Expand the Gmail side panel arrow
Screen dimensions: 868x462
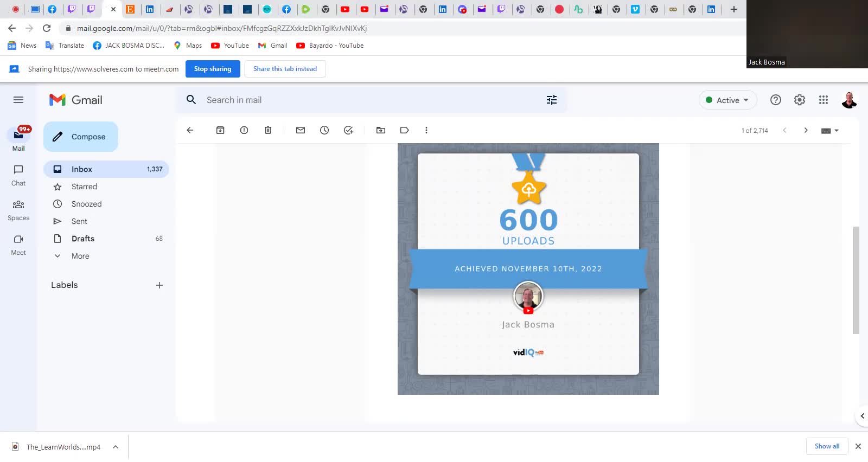coord(862,416)
